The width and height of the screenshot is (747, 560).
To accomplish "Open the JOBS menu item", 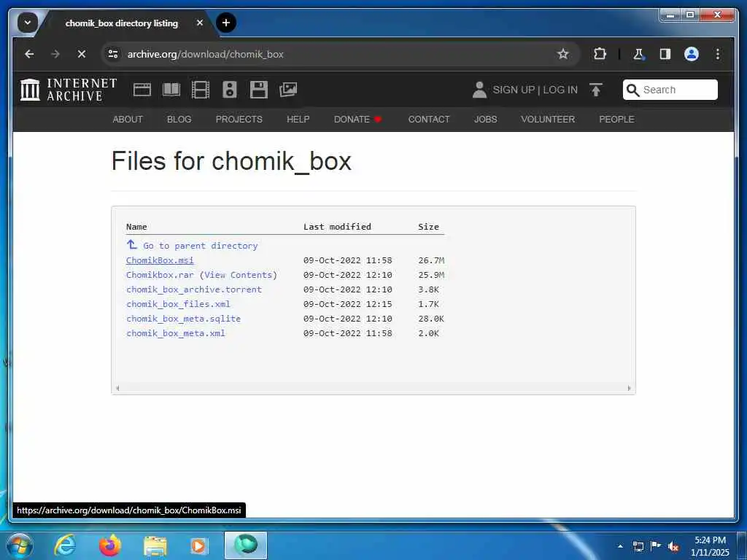I will 485,120.
